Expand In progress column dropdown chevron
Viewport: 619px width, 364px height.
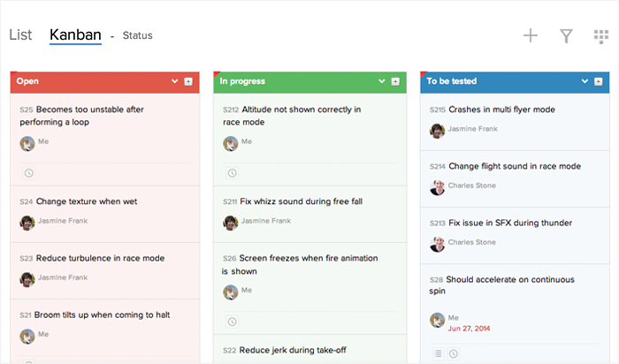coord(382,81)
